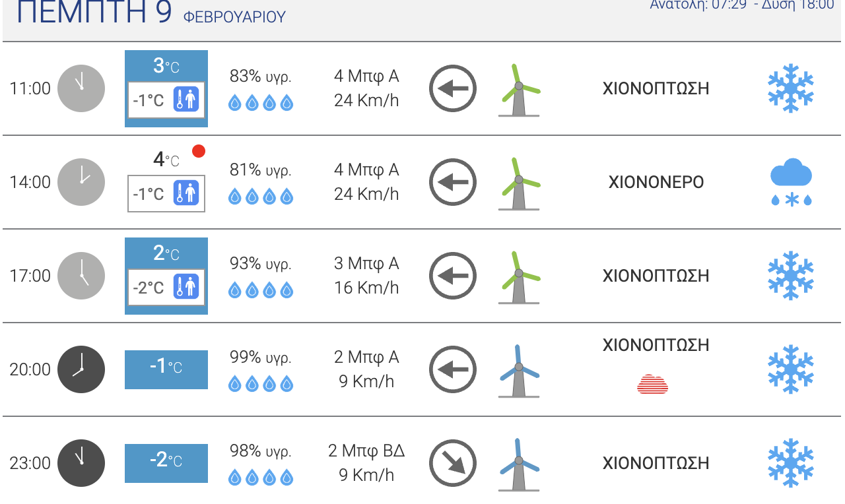Click the red fog cloud icon at 20:00
Image resolution: width=845 pixels, height=504 pixels.
pyautogui.click(x=653, y=384)
